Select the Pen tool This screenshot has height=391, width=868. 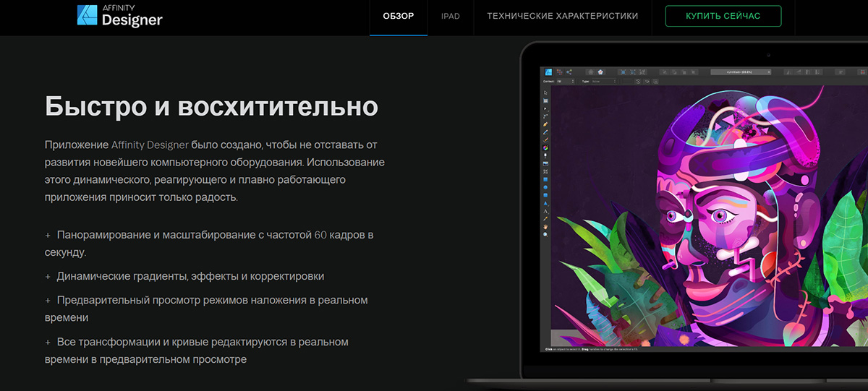click(545, 124)
